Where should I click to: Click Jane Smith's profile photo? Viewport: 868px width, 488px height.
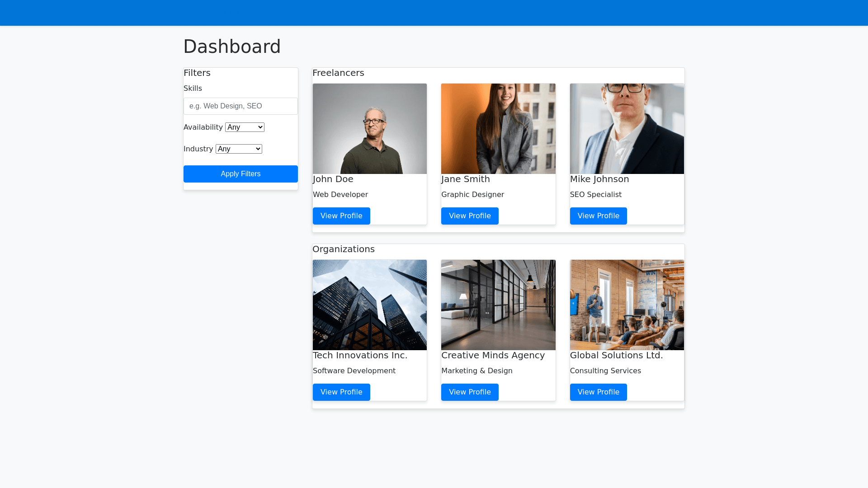click(x=498, y=129)
